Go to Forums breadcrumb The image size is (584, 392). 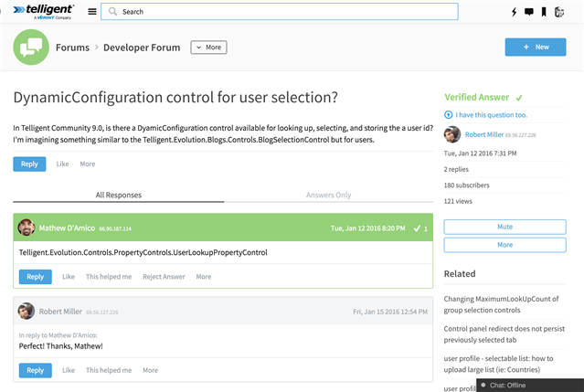72,48
